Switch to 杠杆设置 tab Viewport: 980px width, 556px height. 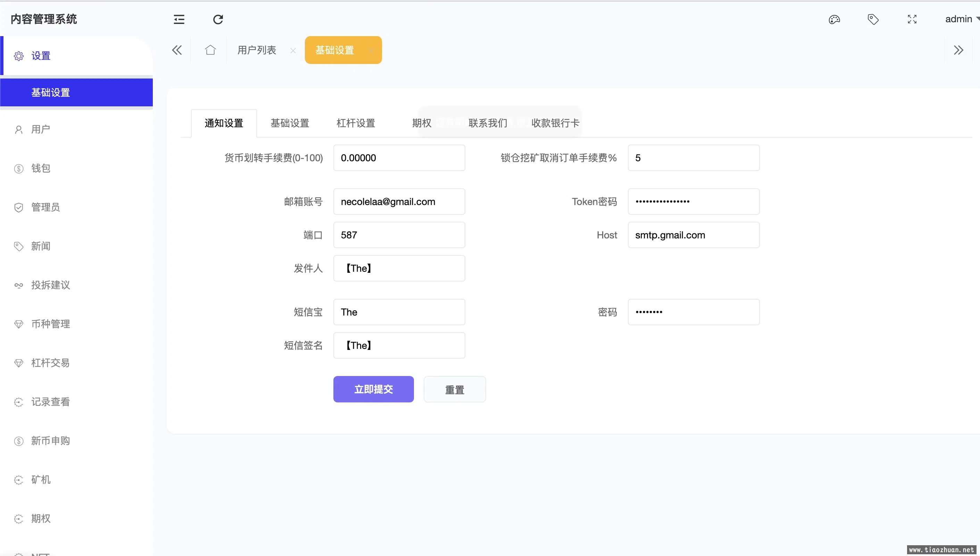coord(355,123)
